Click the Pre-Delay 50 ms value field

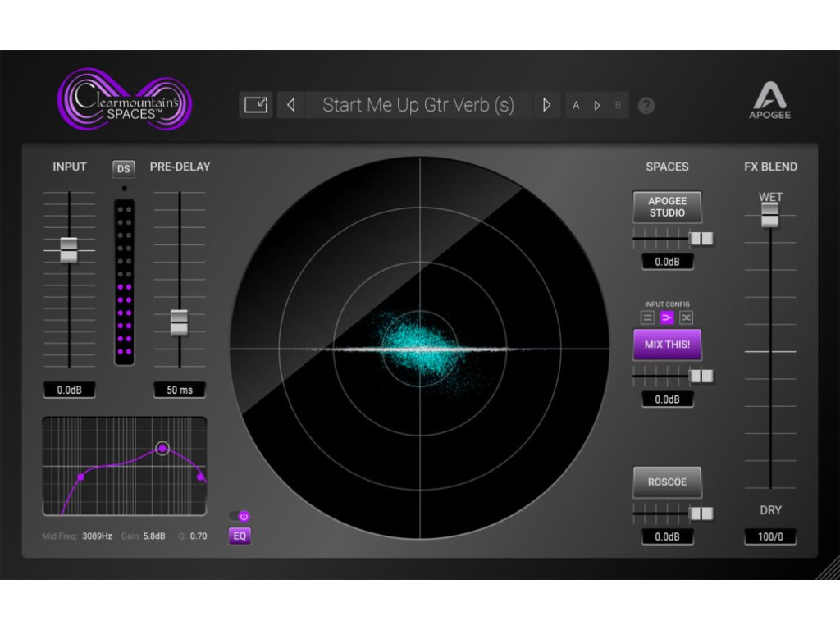180,390
